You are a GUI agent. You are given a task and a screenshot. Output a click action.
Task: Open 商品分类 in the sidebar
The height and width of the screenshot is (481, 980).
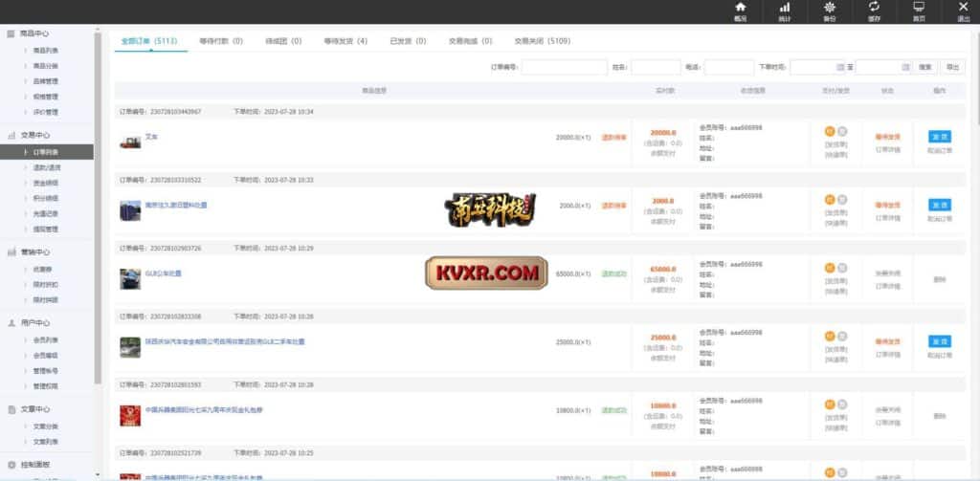click(x=46, y=66)
